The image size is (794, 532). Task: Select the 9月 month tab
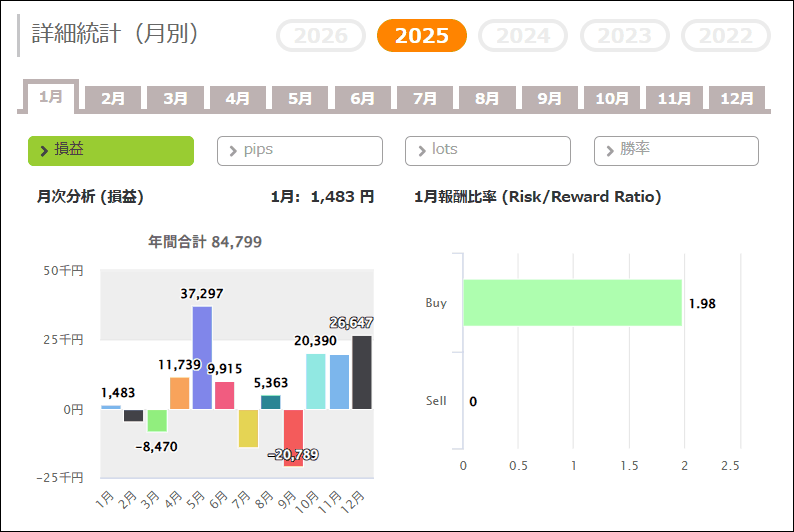click(x=549, y=99)
